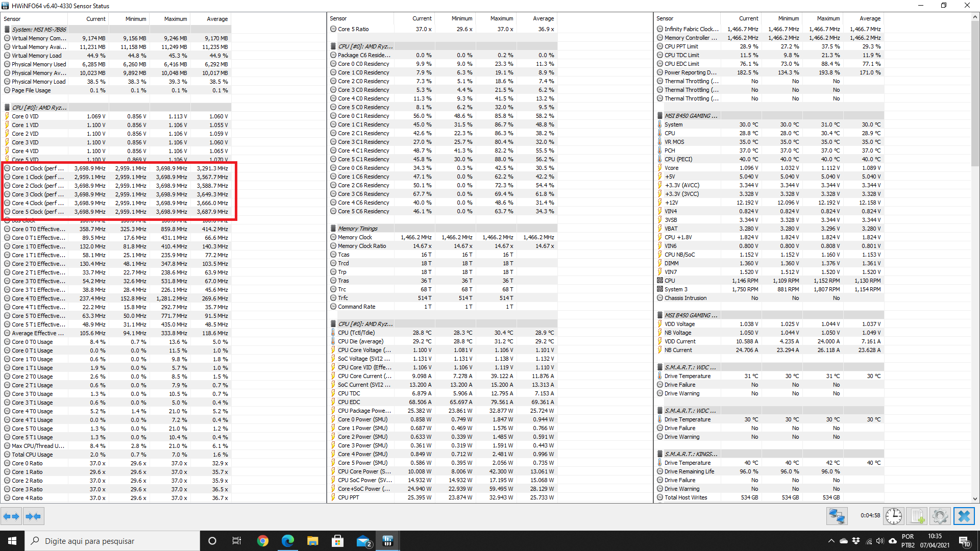Click the scrollbar down arrow in right panel

(975, 499)
